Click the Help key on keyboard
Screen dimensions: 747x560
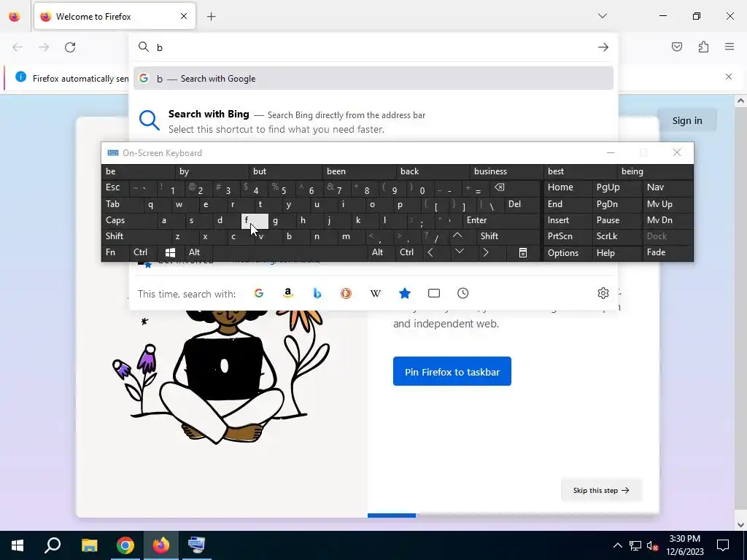click(x=616, y=252)
